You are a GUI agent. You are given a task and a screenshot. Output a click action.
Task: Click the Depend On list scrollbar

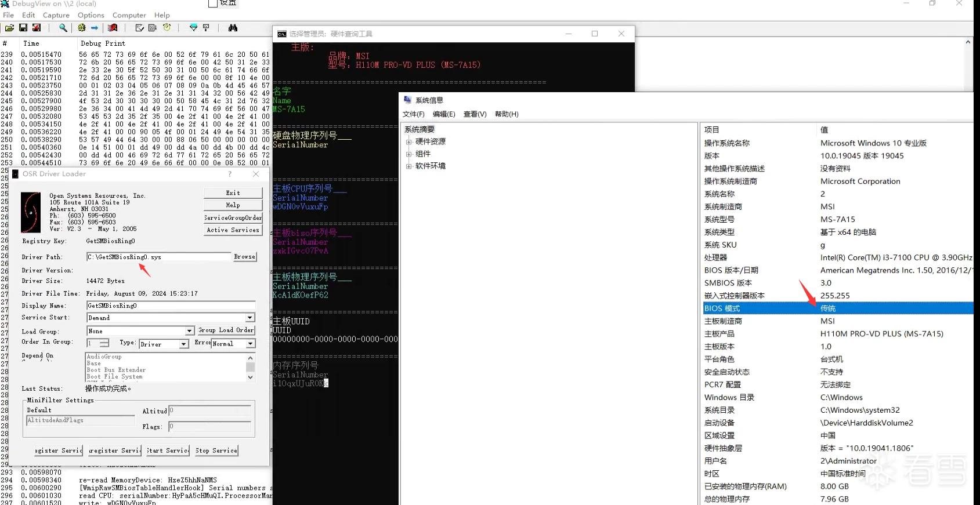[x=251, y=366]
